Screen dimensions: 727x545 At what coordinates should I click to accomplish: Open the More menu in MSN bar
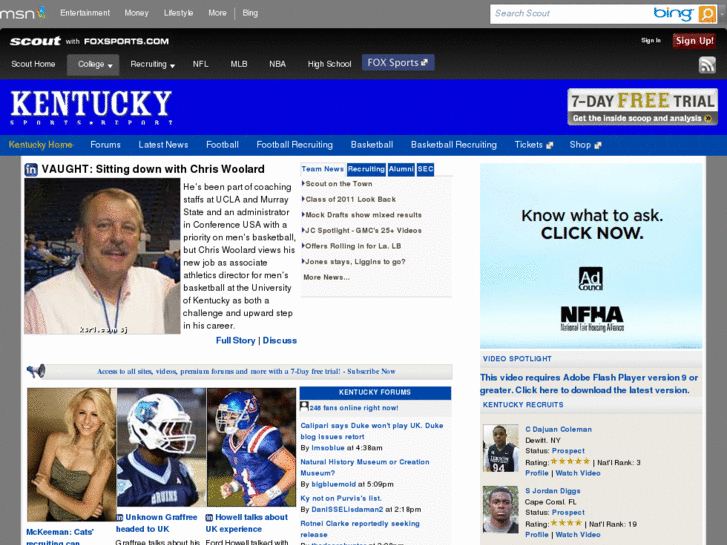(217, 13)
